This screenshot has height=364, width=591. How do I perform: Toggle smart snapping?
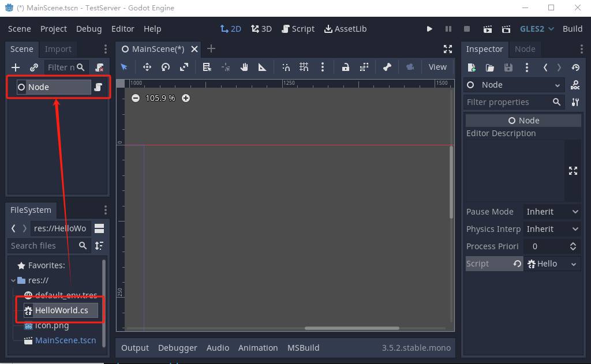[286, 67]
